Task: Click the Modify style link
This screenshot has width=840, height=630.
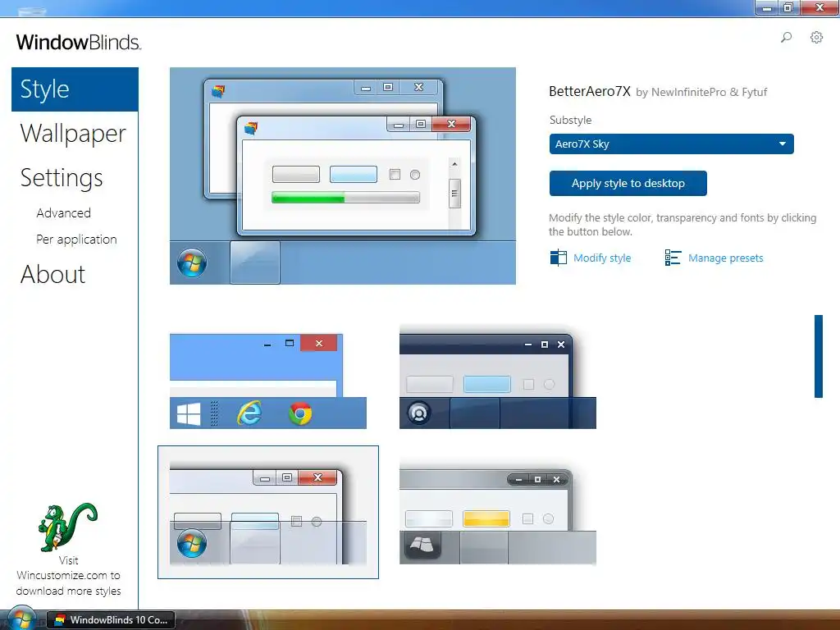Action: [602, 258]
